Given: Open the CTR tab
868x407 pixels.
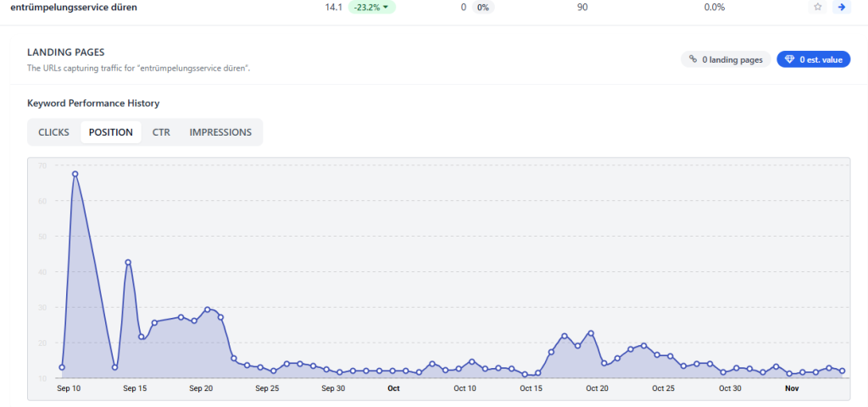Looking at the screenshot, I should pyautogui.click(x=161, y=132).
